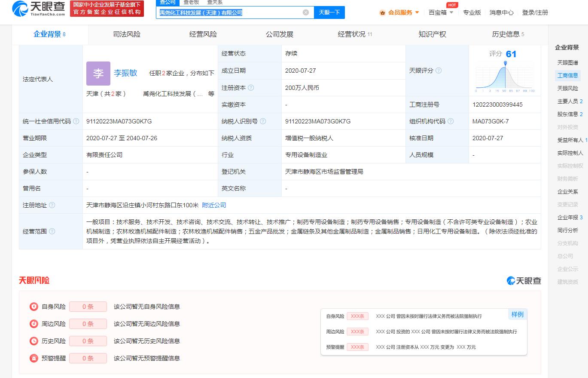Click the 国家中小企业发展子基金旗下 red banner
Screen dimensions: 588x378
pos(107,8)
